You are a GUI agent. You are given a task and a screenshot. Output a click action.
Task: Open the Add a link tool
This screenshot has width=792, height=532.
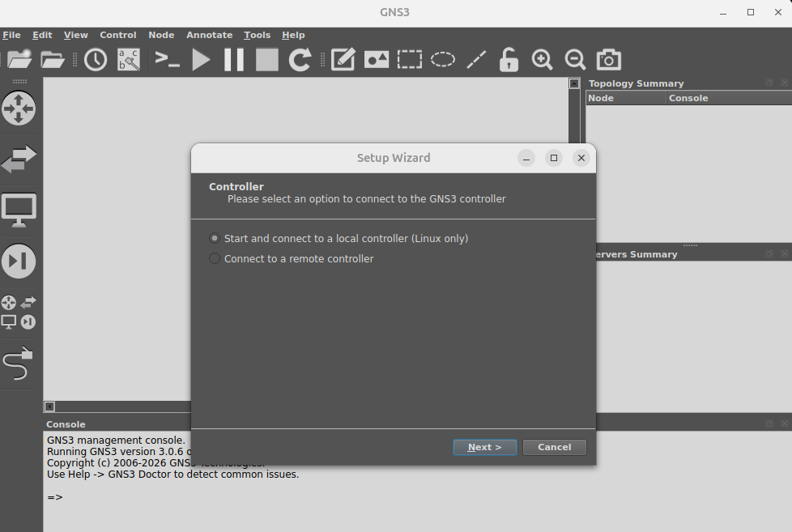[18, 364]
